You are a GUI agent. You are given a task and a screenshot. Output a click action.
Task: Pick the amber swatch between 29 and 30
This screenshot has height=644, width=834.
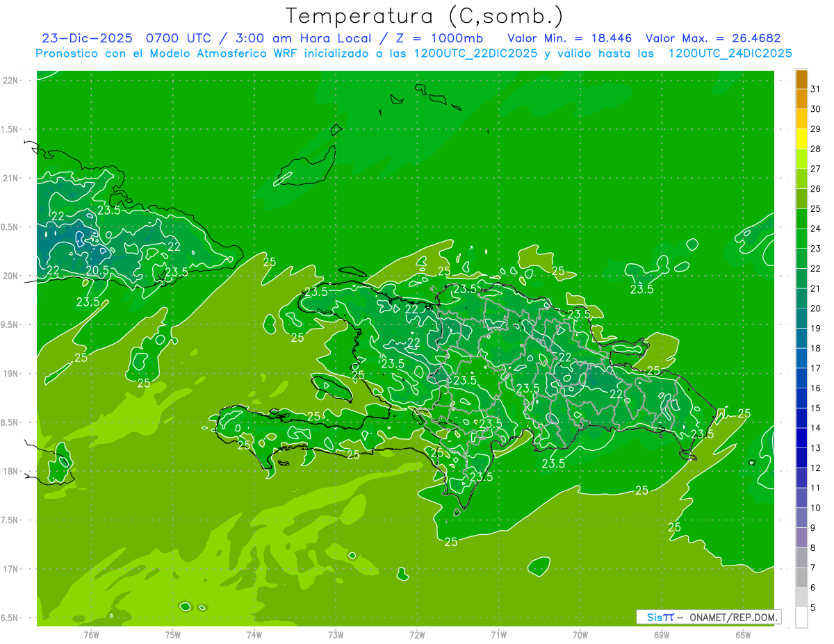(x=801, y=119)
